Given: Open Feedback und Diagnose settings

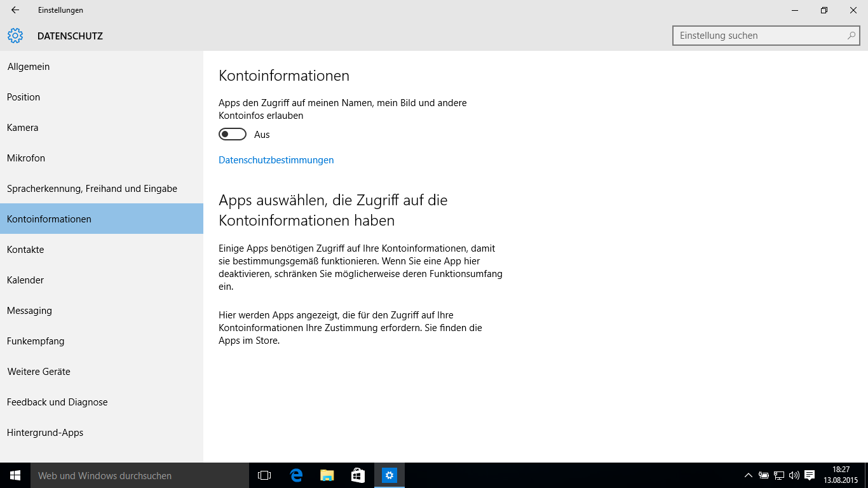Looking at the screenshot, I should coord(57,402).
